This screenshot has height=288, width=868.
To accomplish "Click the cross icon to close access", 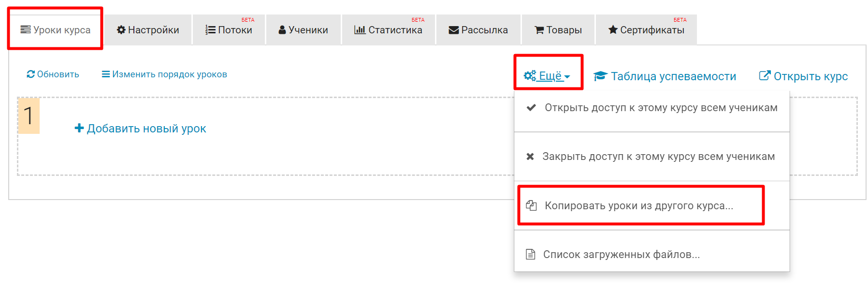I will coord(530,157).
